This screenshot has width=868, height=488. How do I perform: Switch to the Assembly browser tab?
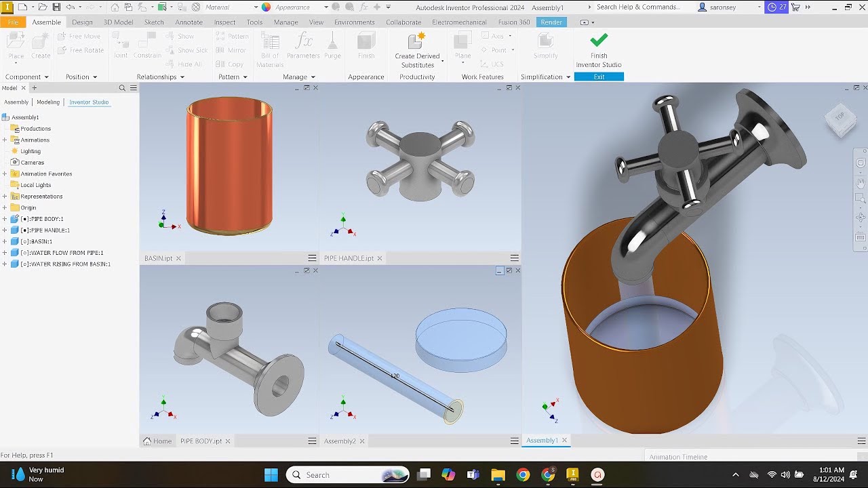16,102
